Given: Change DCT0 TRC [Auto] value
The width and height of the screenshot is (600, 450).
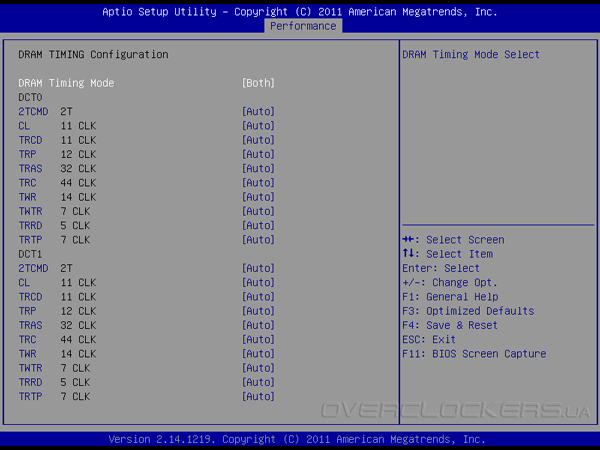Looking at the screenshot, I should [x=258, y=183].
